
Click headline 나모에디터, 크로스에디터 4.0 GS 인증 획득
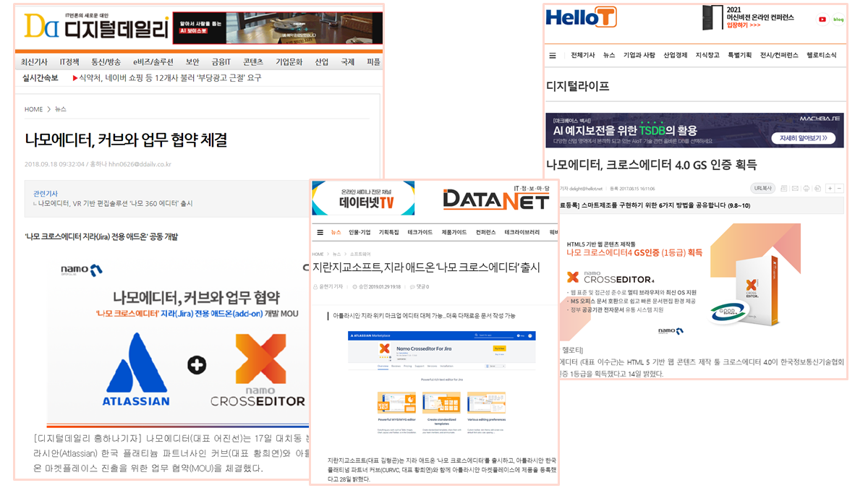(652, 165)
